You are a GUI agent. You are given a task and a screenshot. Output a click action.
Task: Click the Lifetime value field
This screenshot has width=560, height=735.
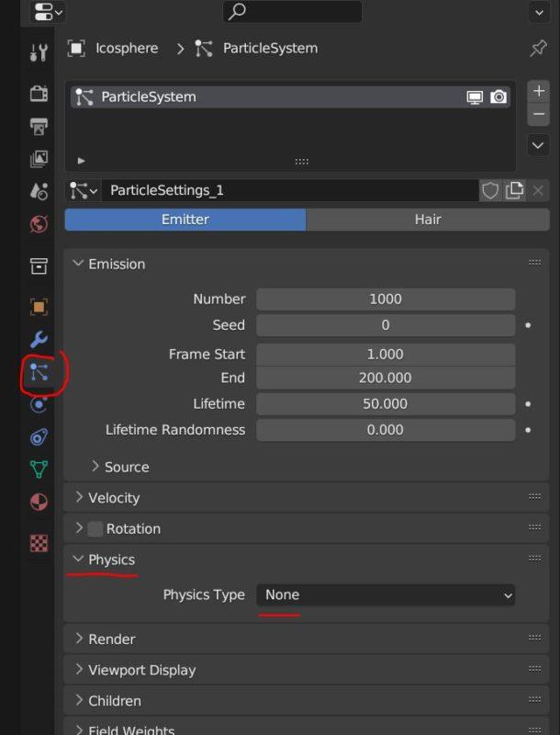point(386,403)
